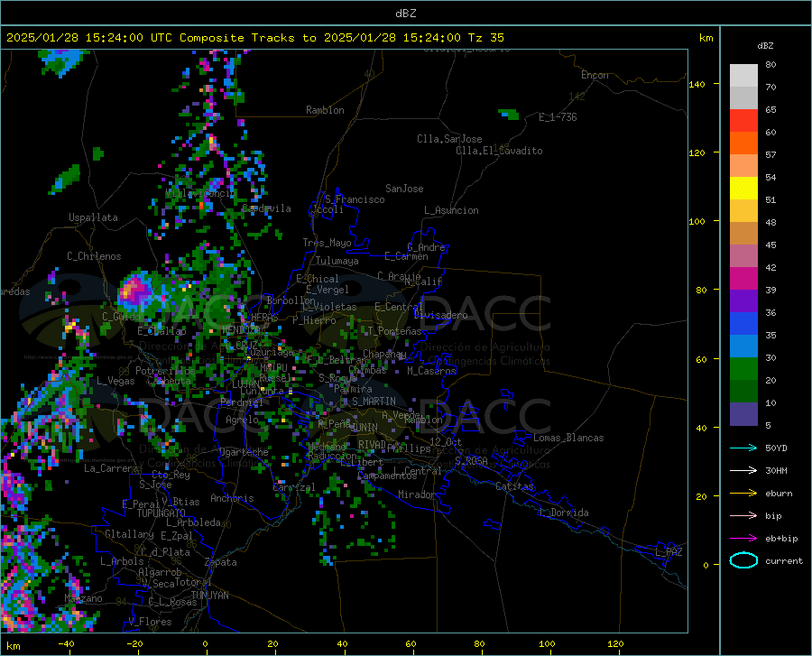Click the 'TUPUNGATO' map label
Viewport: 812px width, 656px height.
pyautogui.click(x=161, y=513)
